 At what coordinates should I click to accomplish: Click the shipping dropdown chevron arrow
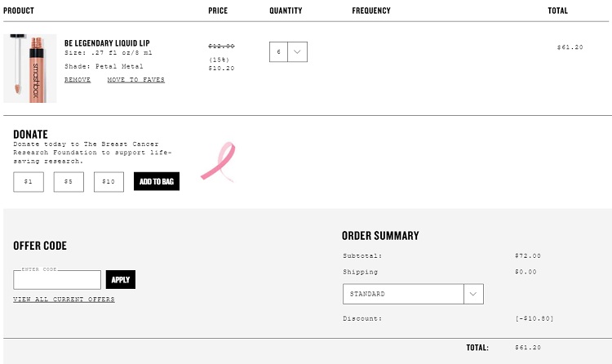click(x=473, y=294)
